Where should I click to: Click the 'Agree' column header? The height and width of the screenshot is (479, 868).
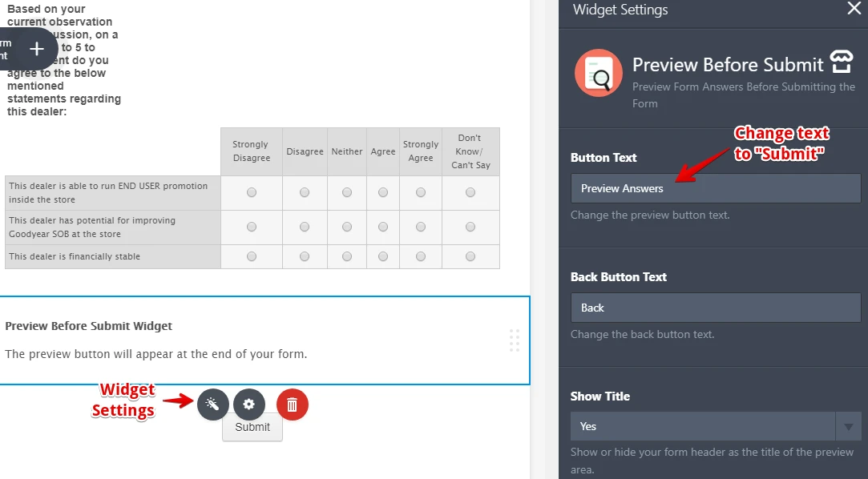tap(382, 151)
